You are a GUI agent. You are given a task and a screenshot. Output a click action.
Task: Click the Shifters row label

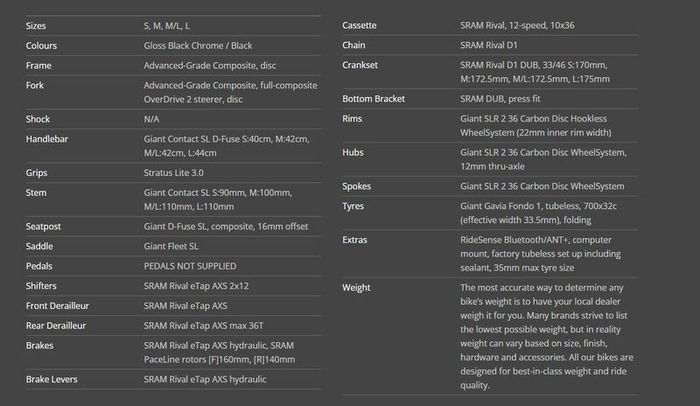41,286
